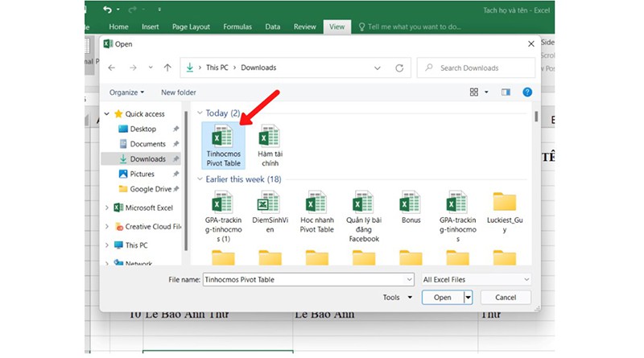644x358 pixels.
Task: Switch to the Formulas ribbon tab
Action: coord(237,27)
